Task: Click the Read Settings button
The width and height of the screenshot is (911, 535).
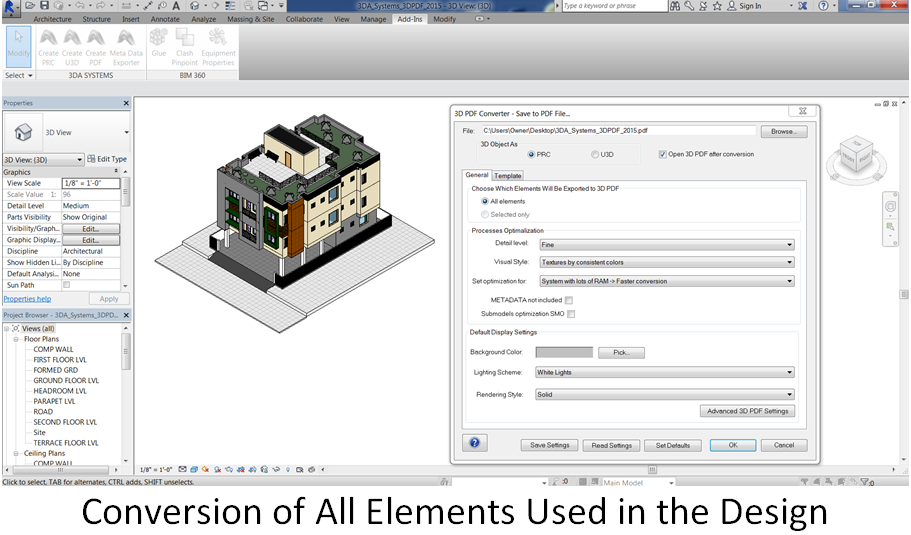Action: (611, 446)
